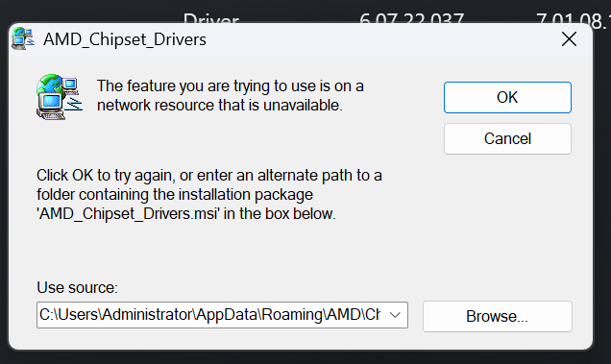This screenshot has width=611, height=364.
Task: Confirm with the OK button
Action: (507, 97)
